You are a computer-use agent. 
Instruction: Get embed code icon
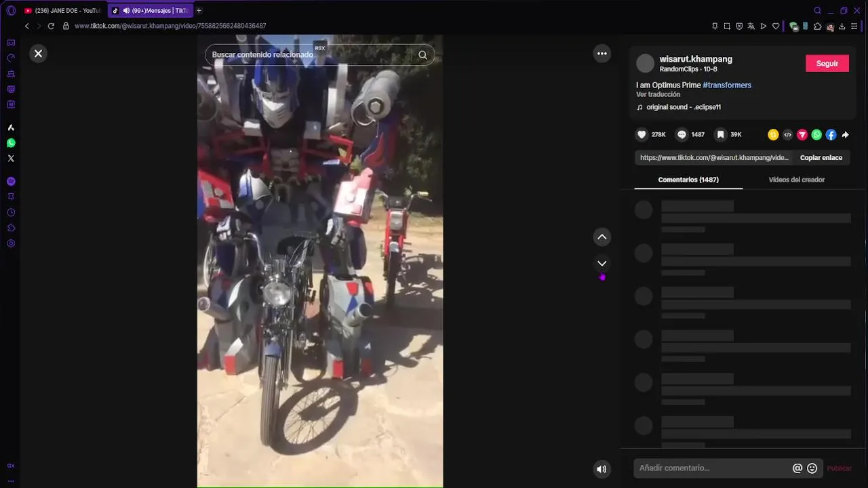pos(787,135)
